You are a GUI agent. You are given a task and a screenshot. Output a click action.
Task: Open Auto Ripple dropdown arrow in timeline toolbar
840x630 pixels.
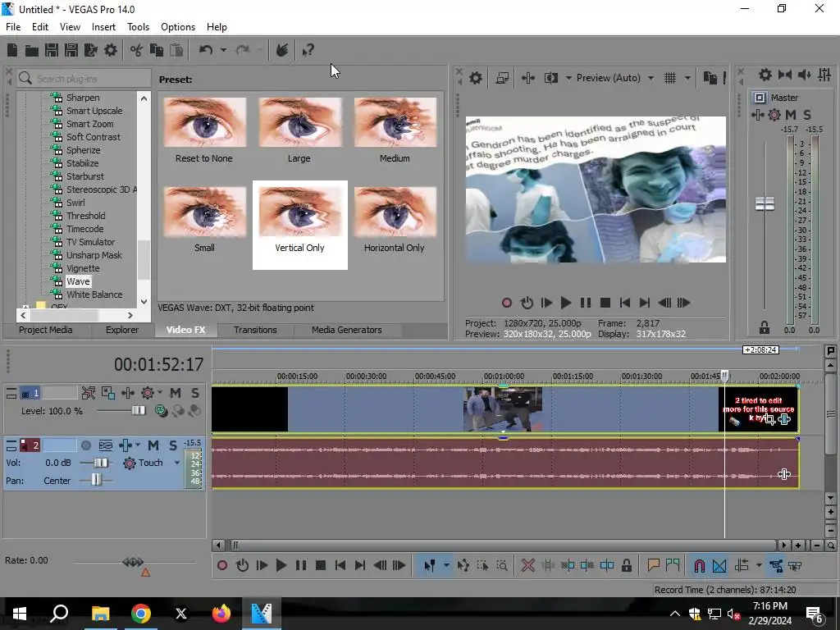pos(759,565)
